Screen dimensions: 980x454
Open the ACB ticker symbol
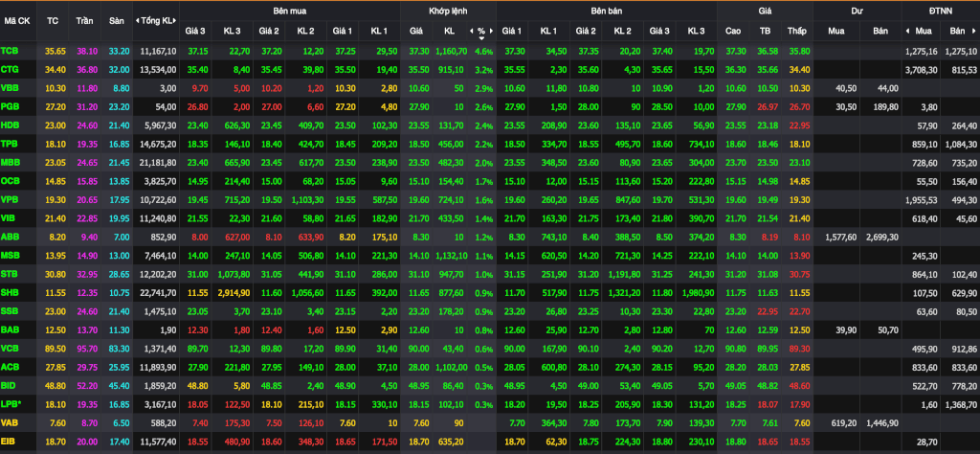pyautogui.click(x=10, y=365)
